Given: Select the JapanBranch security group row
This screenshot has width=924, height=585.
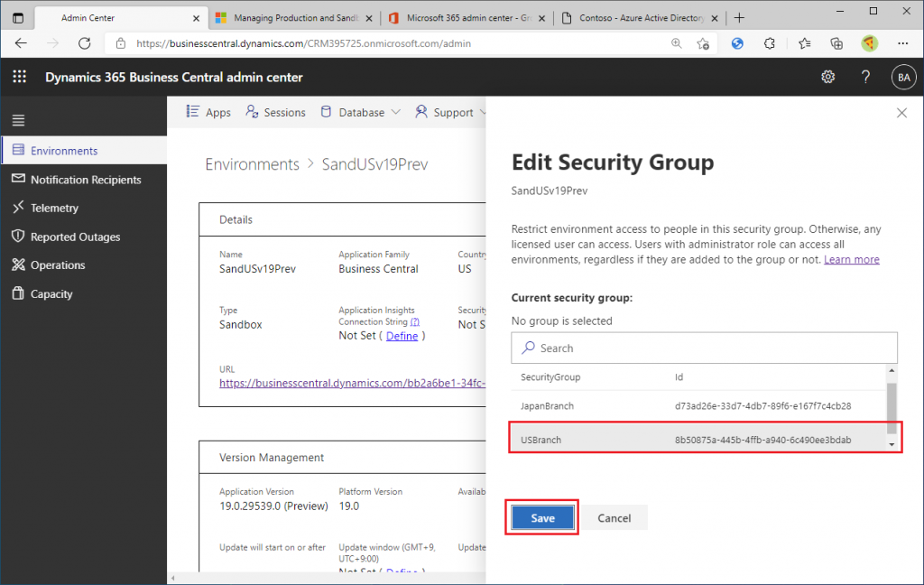Looking at the screenshot, I should tap(698, 405).
